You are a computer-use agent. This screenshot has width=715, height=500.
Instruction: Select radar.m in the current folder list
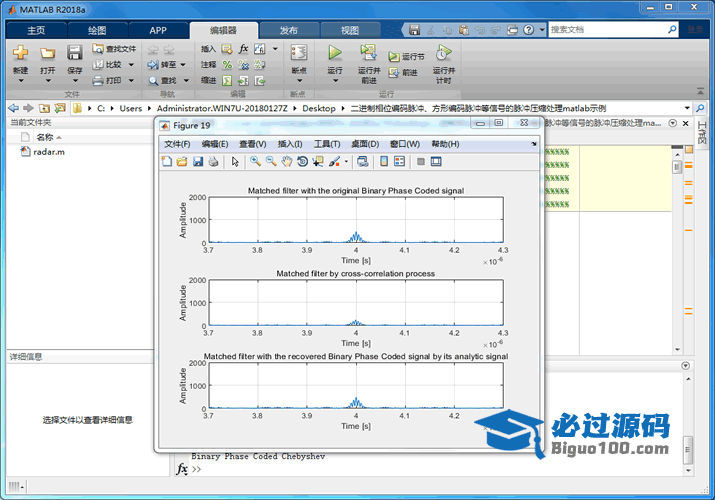point(48,152)
